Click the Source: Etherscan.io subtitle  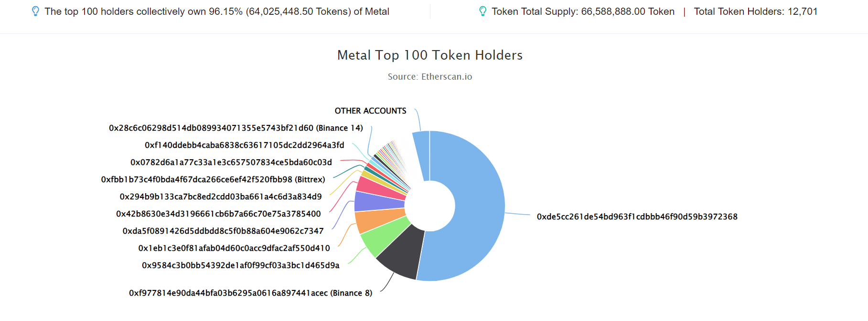[x=430, y=77]
